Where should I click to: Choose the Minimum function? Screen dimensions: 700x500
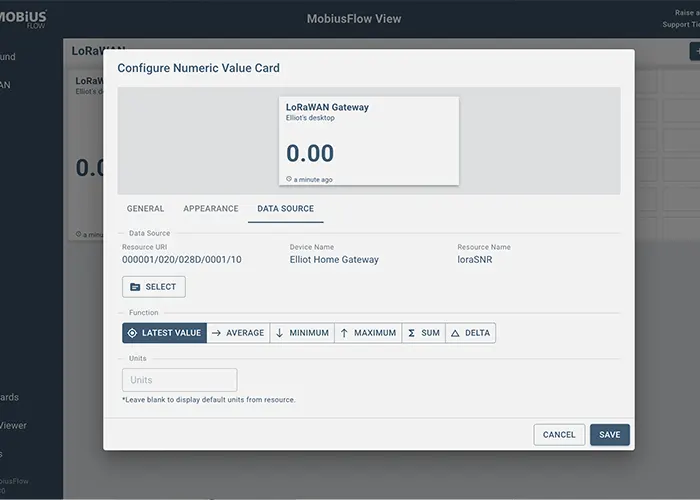coord(302,333)
